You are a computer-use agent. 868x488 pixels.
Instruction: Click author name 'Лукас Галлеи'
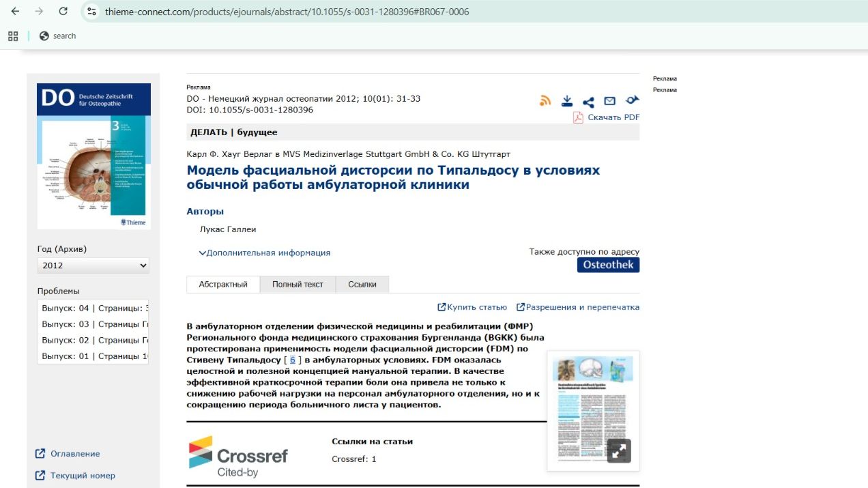[x=228, y=229]
